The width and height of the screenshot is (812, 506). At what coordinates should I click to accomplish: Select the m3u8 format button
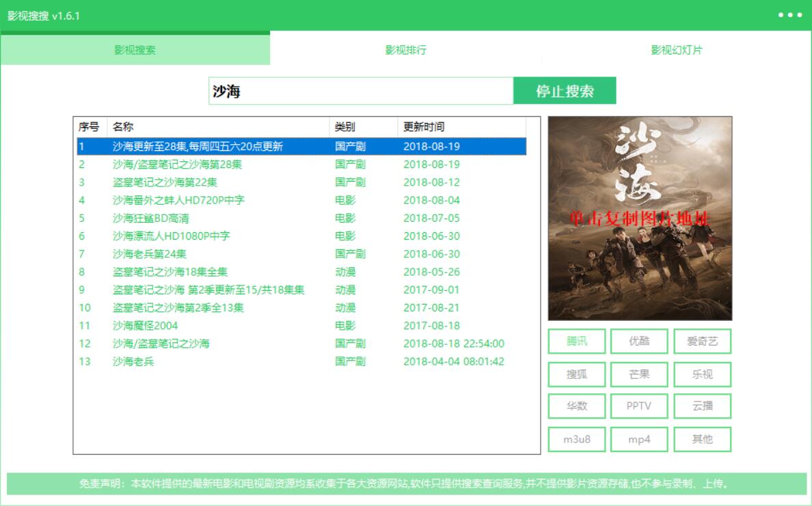tap(577, 439)
